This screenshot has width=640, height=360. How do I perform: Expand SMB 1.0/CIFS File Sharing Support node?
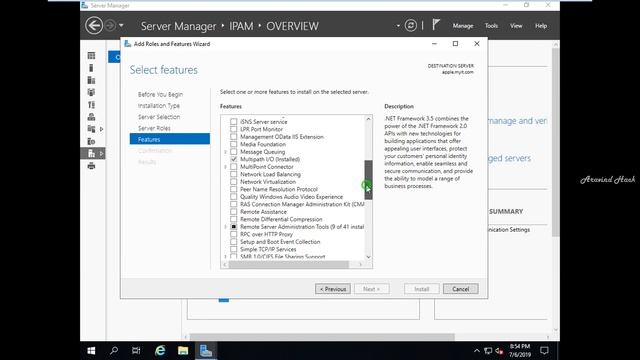point(225,257)
